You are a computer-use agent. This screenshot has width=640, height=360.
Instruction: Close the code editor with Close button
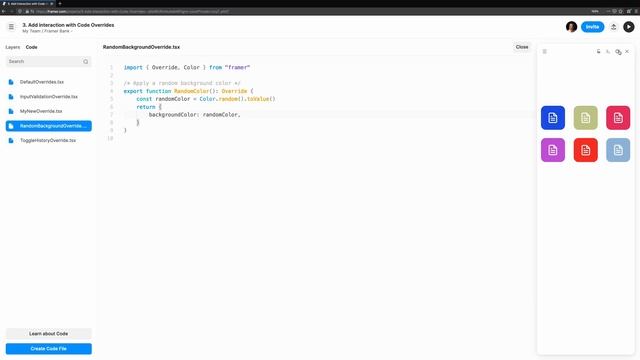click(522, 47)
